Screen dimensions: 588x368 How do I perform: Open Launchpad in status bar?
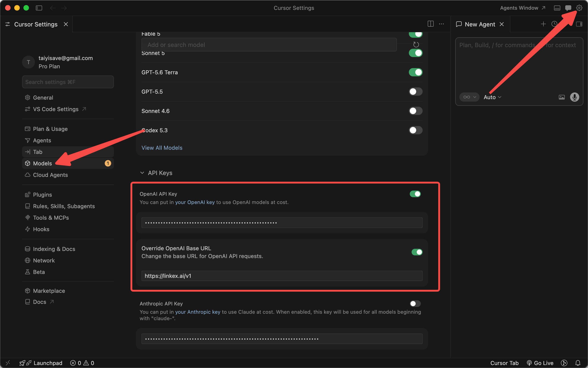click(41, 363)
